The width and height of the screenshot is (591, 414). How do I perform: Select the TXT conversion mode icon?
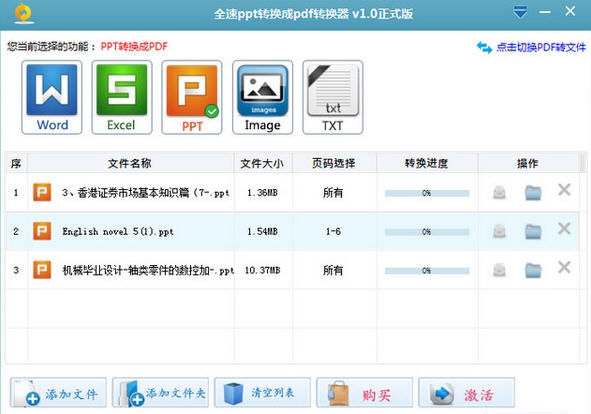coord(332,97)
